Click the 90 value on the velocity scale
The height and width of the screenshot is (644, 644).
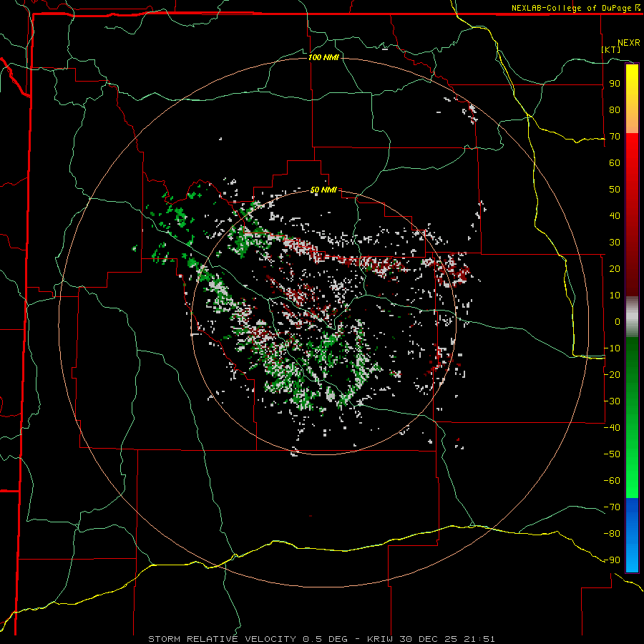coord(615,84)
